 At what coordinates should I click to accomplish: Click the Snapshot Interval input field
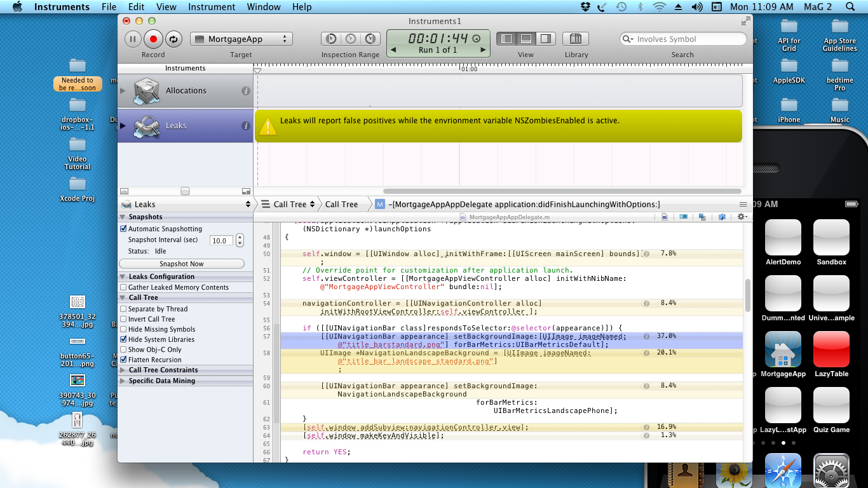[221, 241]
